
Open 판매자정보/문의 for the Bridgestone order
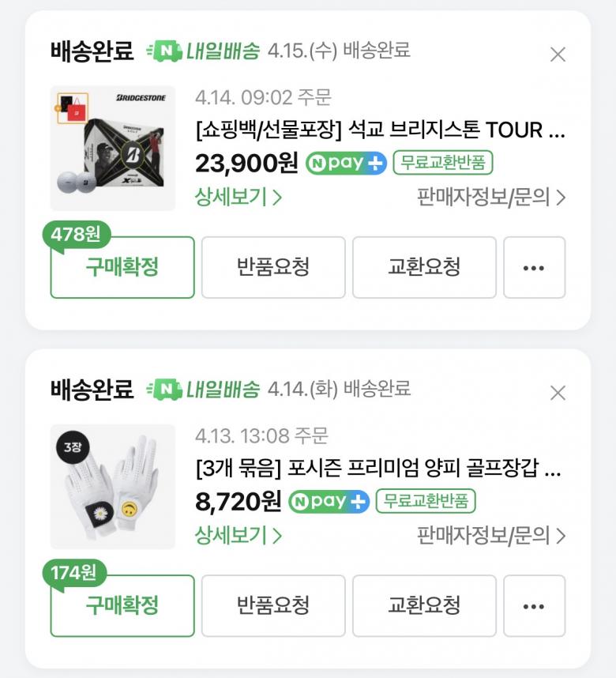pyautogui.click(x=491, y=198)
